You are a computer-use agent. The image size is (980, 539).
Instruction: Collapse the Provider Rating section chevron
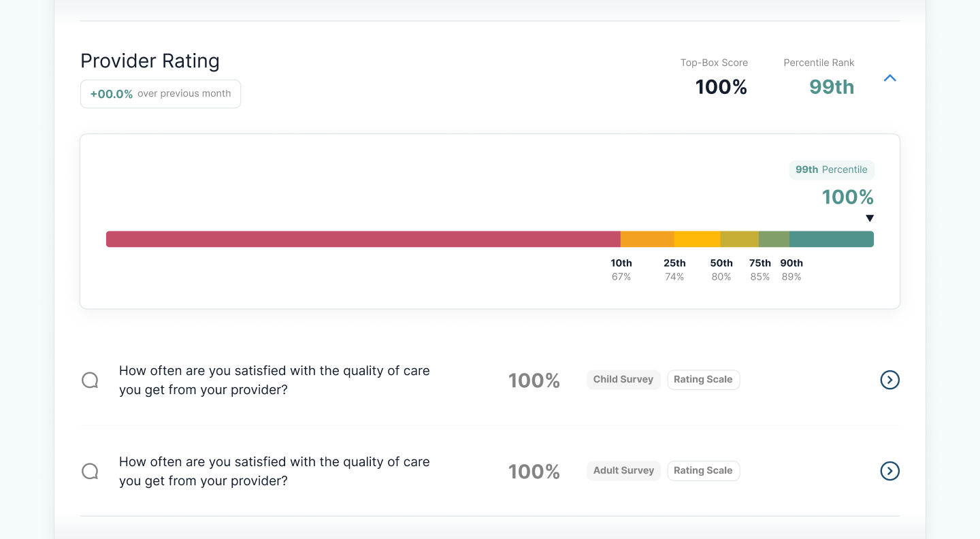click(889, 78)
